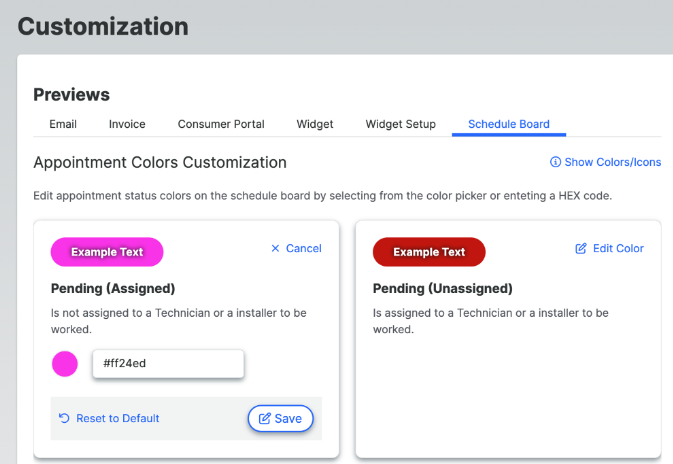
Task: Click the info icon beside Show Colors/Icons
Action: 555,162
